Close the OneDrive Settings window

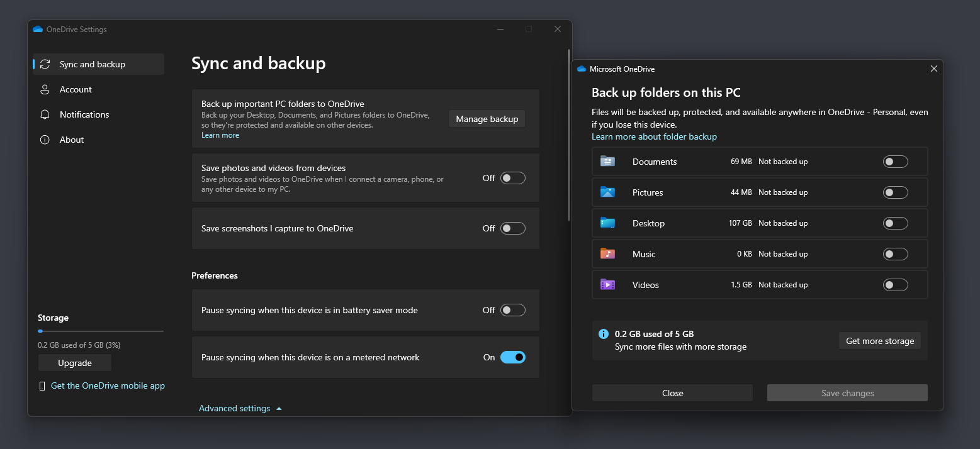pyautogui.click(x=558, y=29)
